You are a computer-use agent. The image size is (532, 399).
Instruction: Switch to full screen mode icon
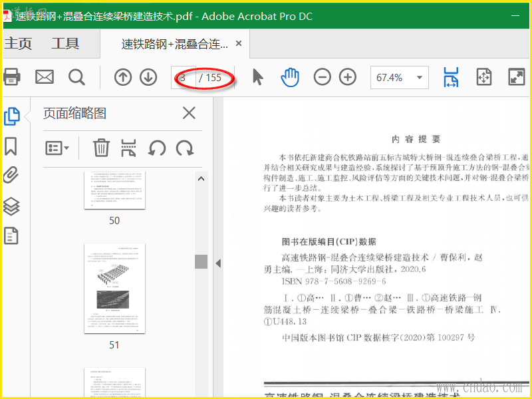click(x=517, y=76)
